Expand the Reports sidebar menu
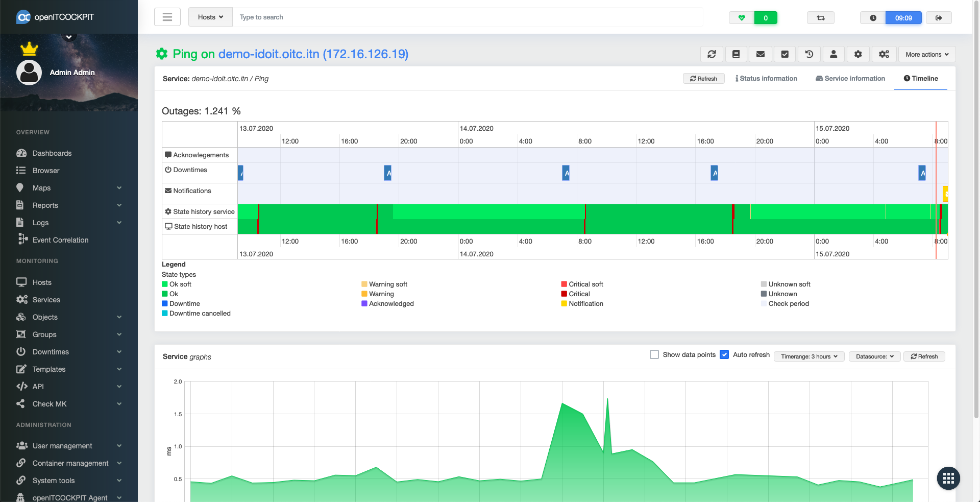The image size is (980, 502). click(69, 205)
